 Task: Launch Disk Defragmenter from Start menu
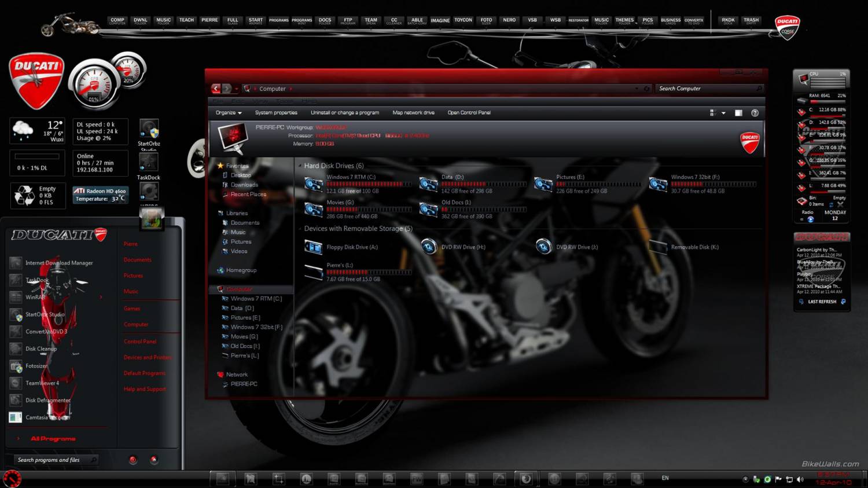41,400
